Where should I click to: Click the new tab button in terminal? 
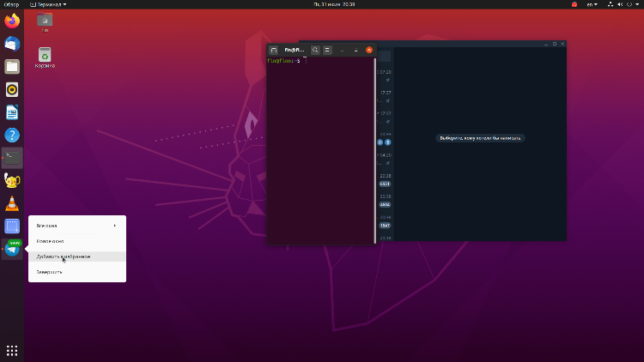(x=274, y=50)
